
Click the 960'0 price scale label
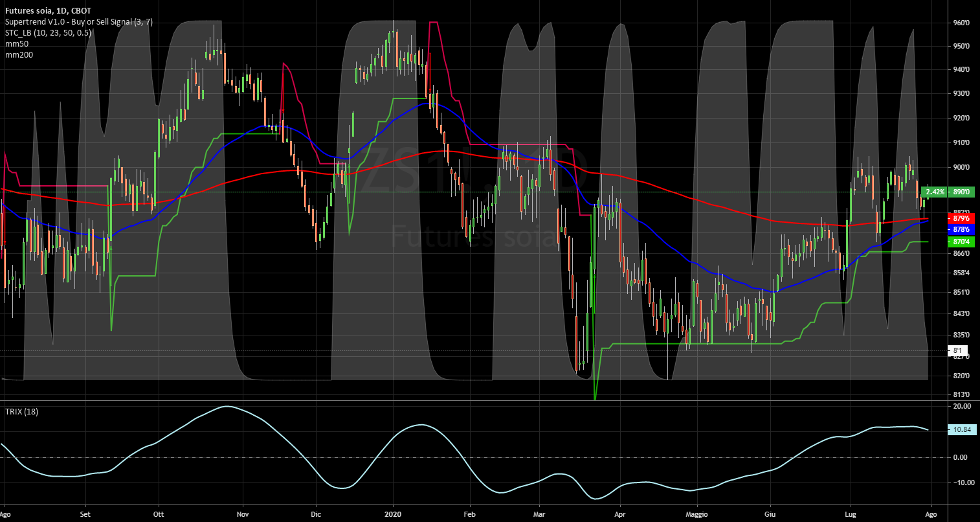pos(961,23)
